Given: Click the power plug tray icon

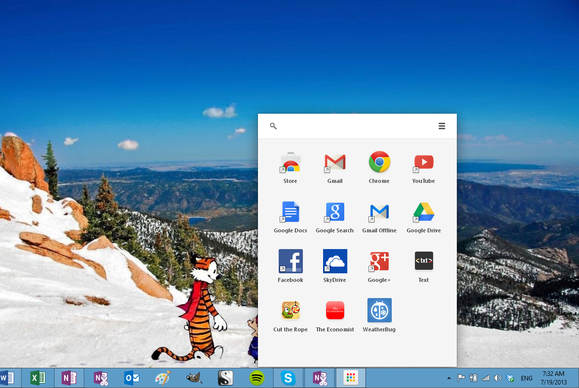Looking at the screenshot, I should coord(473,378).
